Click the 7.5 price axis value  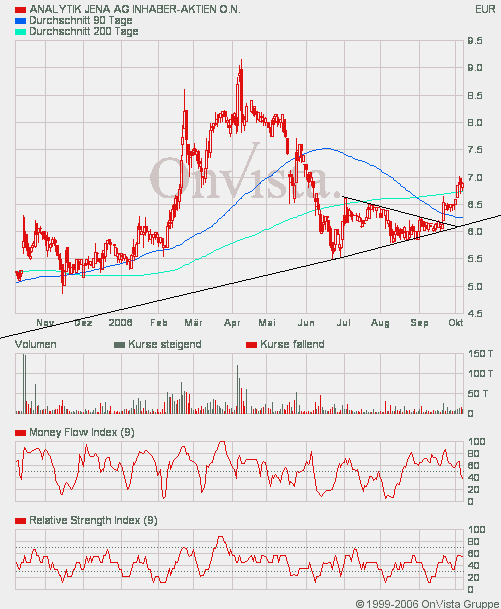pyautogui.click(x=475, y=150)
